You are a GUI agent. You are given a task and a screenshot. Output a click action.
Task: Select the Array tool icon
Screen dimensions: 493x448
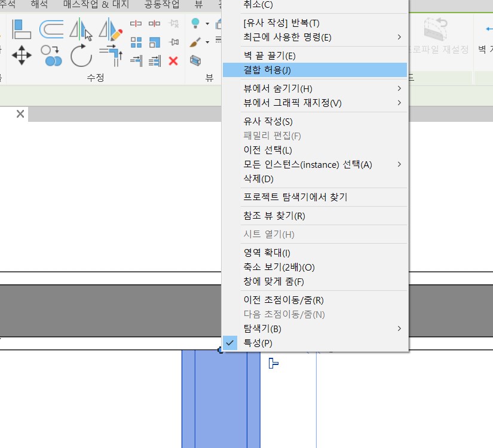[x=136, y=42]
